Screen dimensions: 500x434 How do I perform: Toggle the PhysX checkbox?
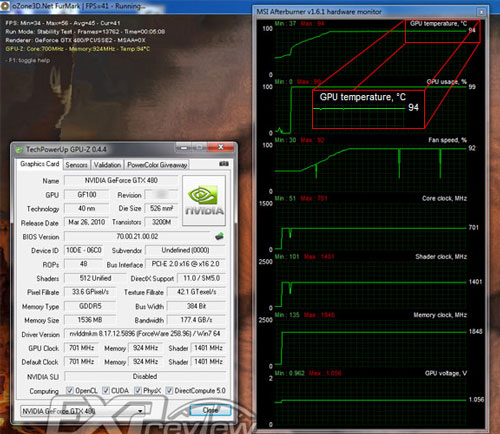click(138, 390)
